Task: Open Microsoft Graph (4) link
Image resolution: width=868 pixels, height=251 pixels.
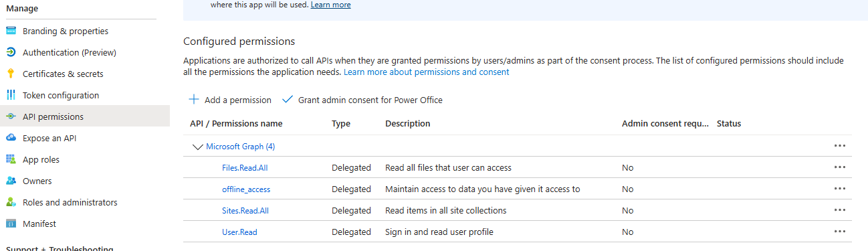Action: (240, 146)
